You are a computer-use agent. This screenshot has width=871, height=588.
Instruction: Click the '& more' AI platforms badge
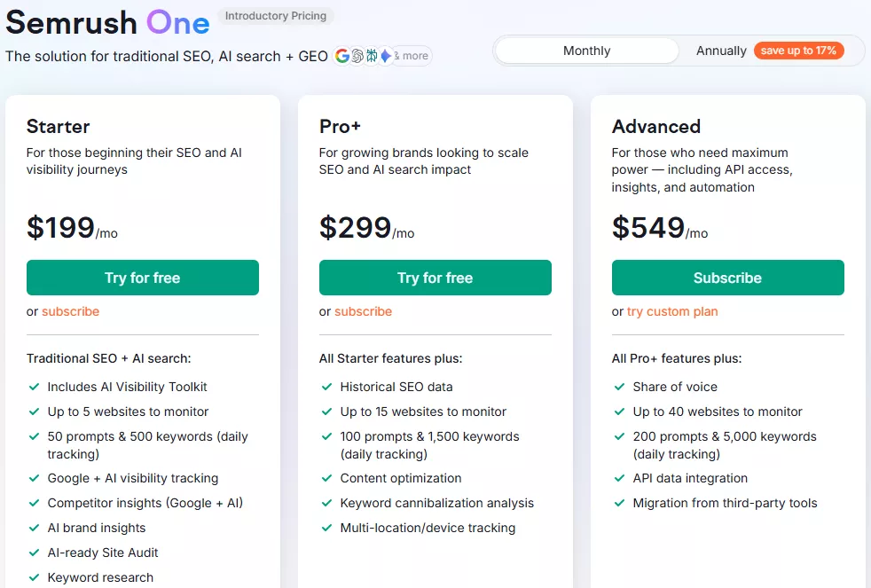coord(412,56)
